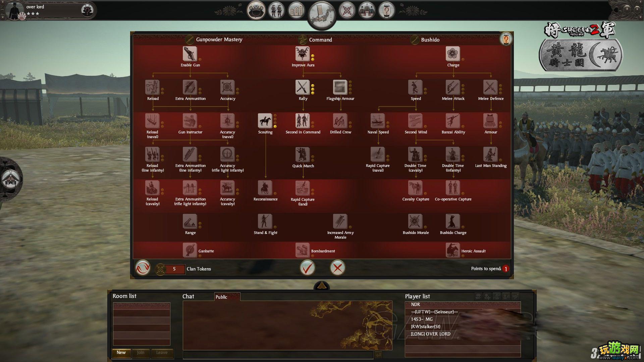Image resolution: width=644 pixels, height=362 pixels.
Task: Open the side panel tab on left edge
Action: click(x=10, y=179)
